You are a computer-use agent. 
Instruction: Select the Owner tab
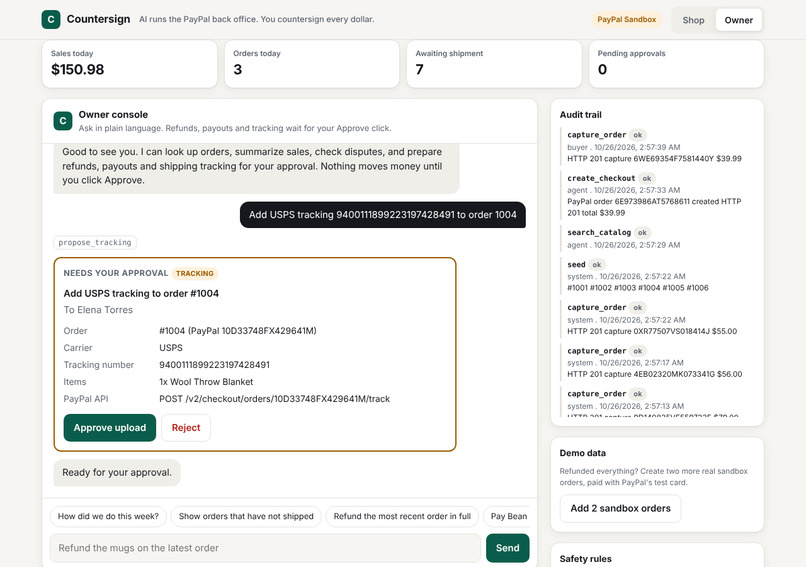(738, 20)
